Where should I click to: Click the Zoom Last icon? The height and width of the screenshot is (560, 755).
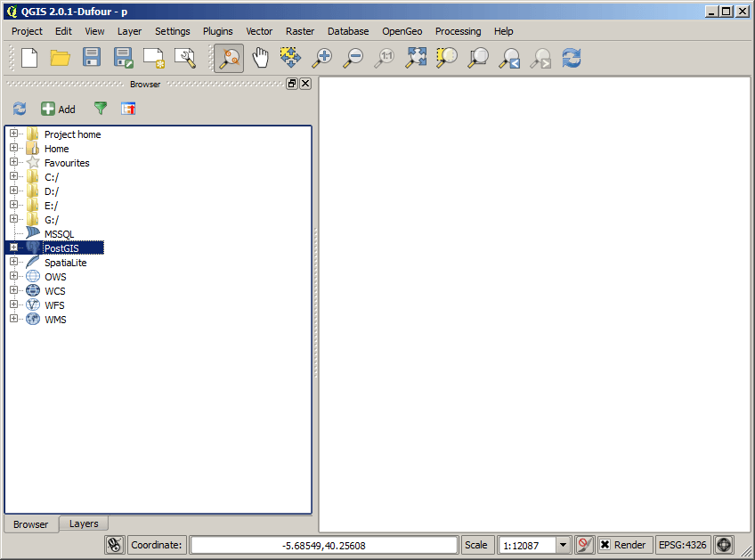[x=509, y=58]
